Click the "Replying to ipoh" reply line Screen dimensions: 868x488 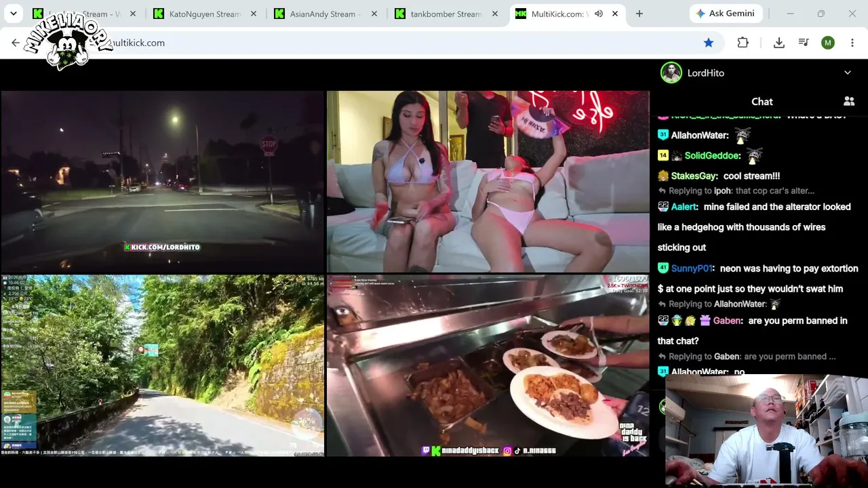(x=737, y=191)
